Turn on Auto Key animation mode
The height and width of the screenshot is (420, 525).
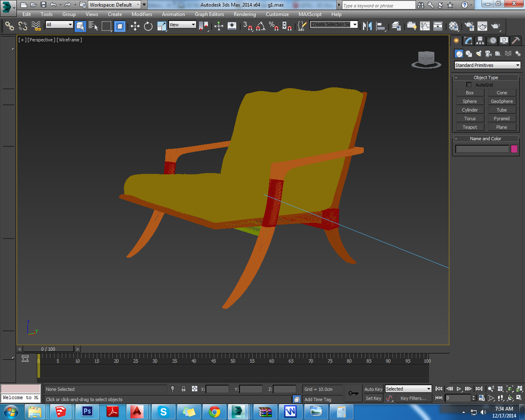(373, 389)
